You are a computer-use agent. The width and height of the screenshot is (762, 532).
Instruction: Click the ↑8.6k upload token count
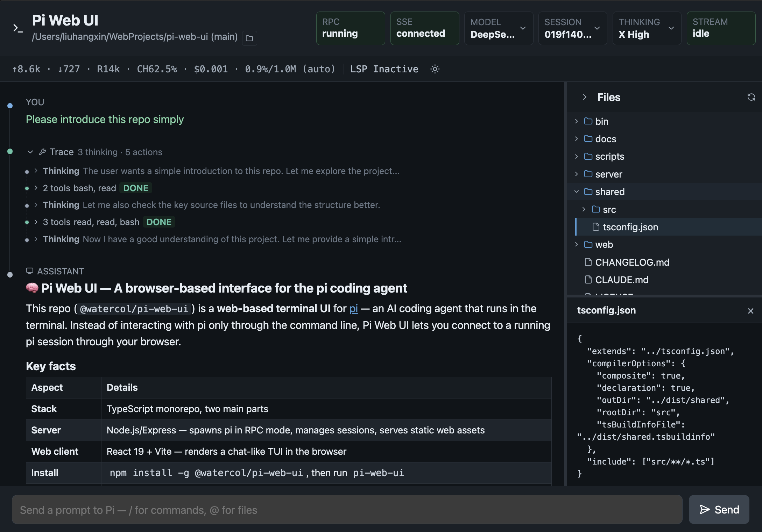click(x=26, y=69)
